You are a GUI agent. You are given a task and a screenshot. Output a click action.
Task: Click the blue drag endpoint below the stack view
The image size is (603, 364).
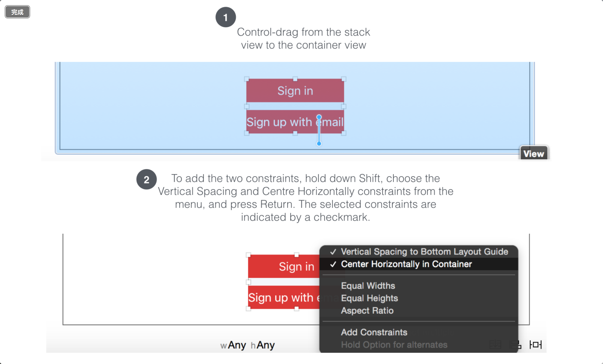[x=319, y=144]
